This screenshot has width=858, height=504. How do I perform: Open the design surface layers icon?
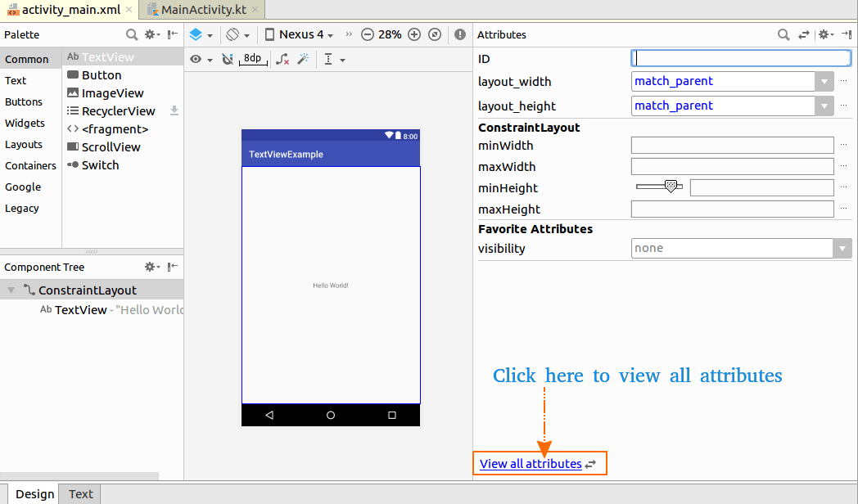(196, 34)
